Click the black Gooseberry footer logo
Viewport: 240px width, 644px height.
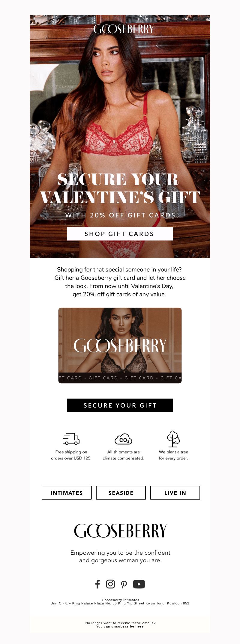pyautogui.click(x=120, y=531)
